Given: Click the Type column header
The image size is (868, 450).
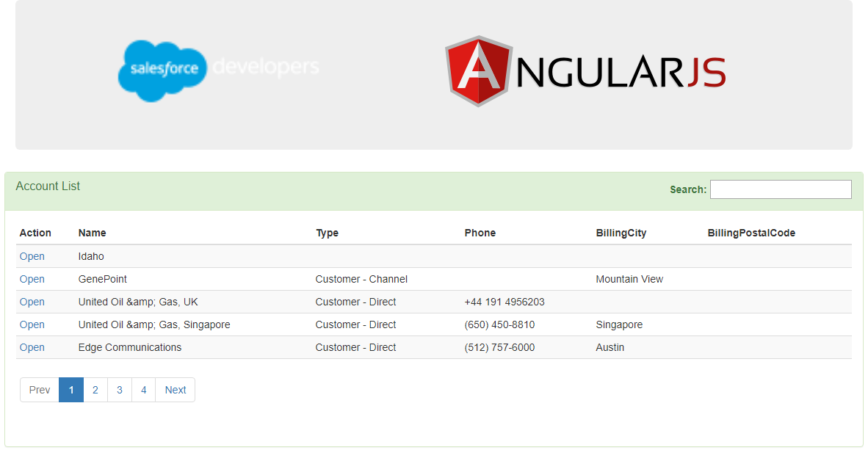Looking at the screenshot, I should (327, 233).
